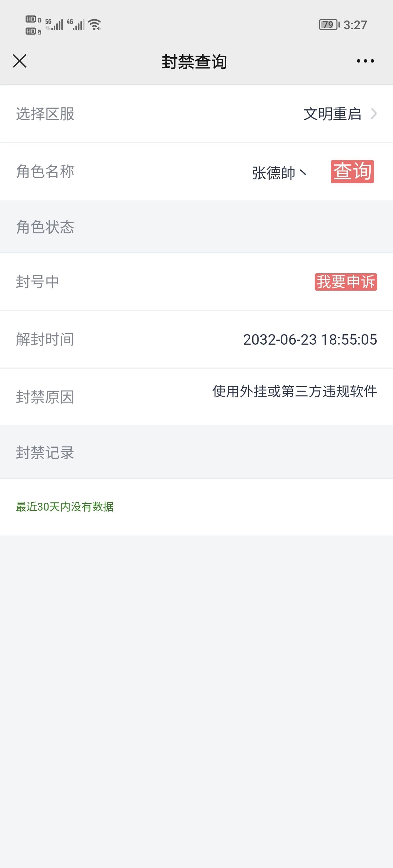Tap the red 查询 button

[x=352, y=172]
